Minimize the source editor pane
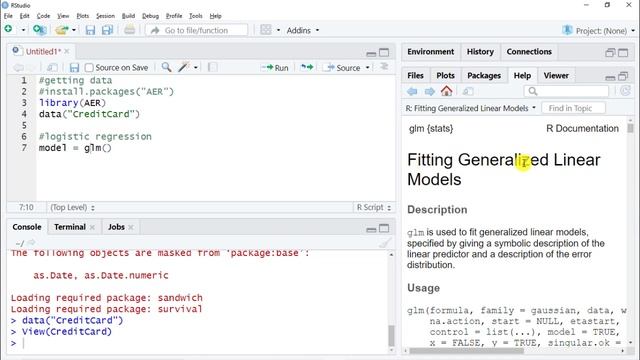Screen dimensions: 640x360 (x=371, y=53)
